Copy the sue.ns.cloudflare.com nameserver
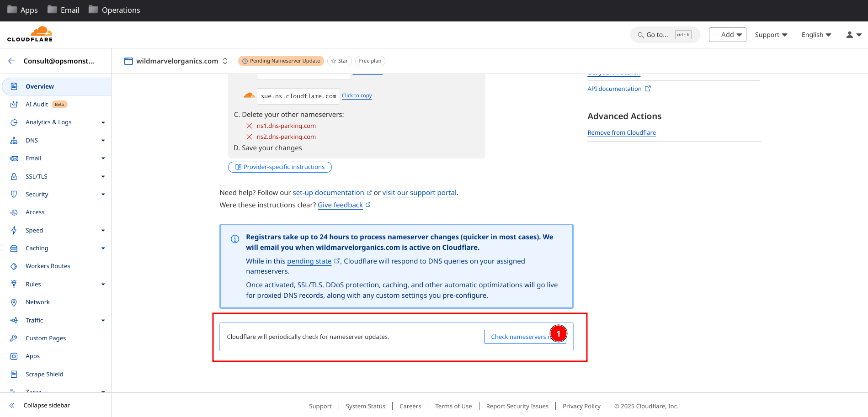 [x=357, y=96]
